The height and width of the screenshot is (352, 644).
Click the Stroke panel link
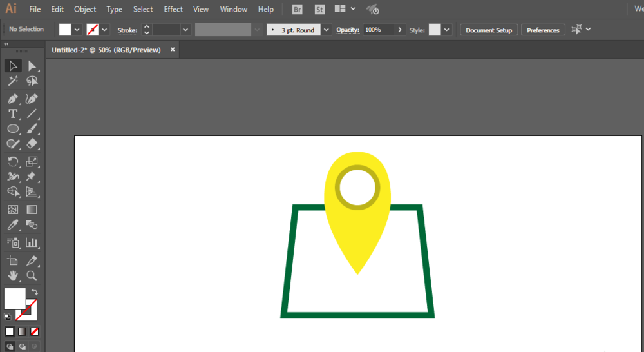point(128,30)
